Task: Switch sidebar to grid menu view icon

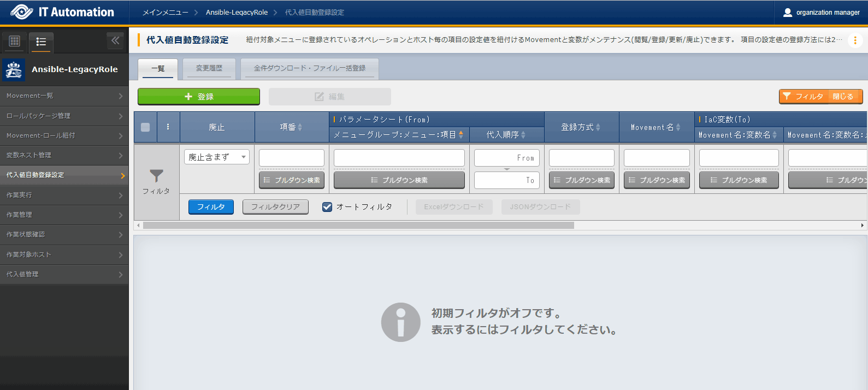Action: tap(15, 41)
